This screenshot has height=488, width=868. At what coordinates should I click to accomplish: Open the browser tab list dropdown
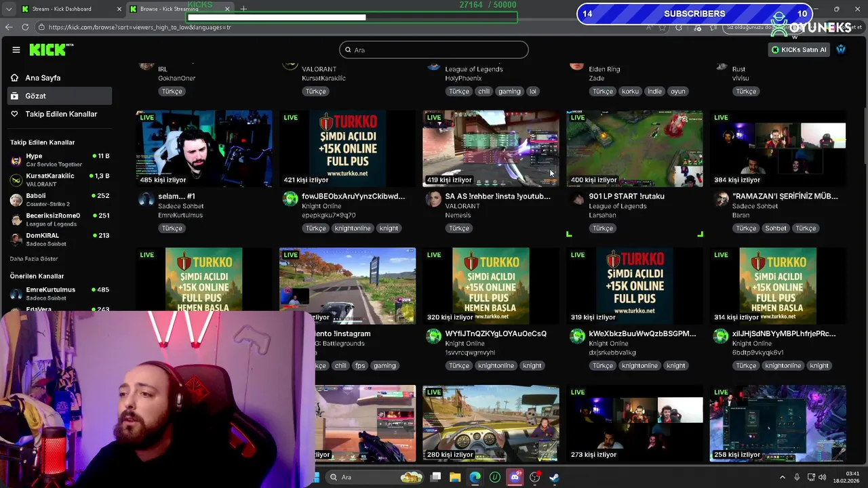(x=9, y=9)
